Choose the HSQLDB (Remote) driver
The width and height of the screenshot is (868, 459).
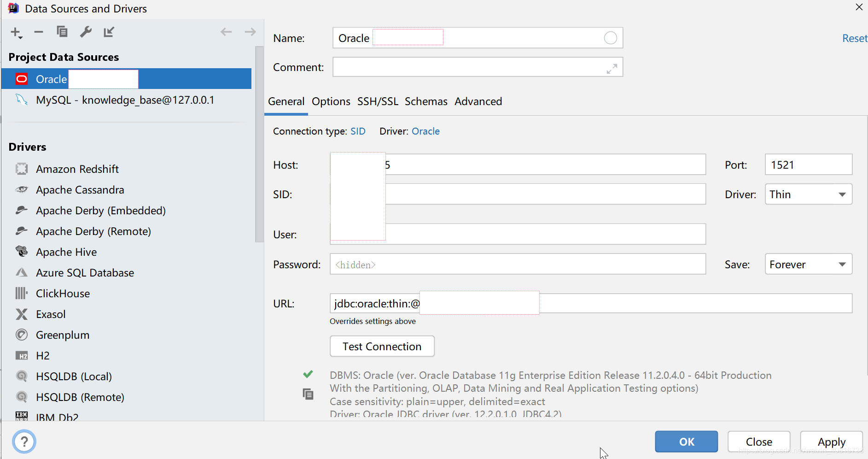80,397
